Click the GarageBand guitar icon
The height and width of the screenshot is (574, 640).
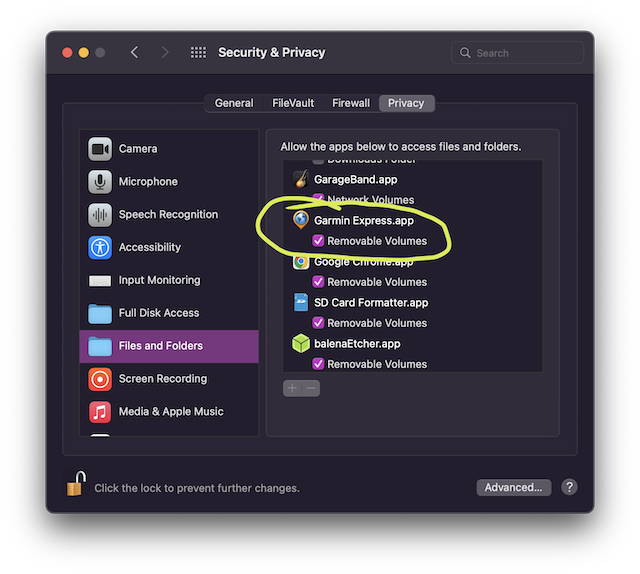click(301, 179)
